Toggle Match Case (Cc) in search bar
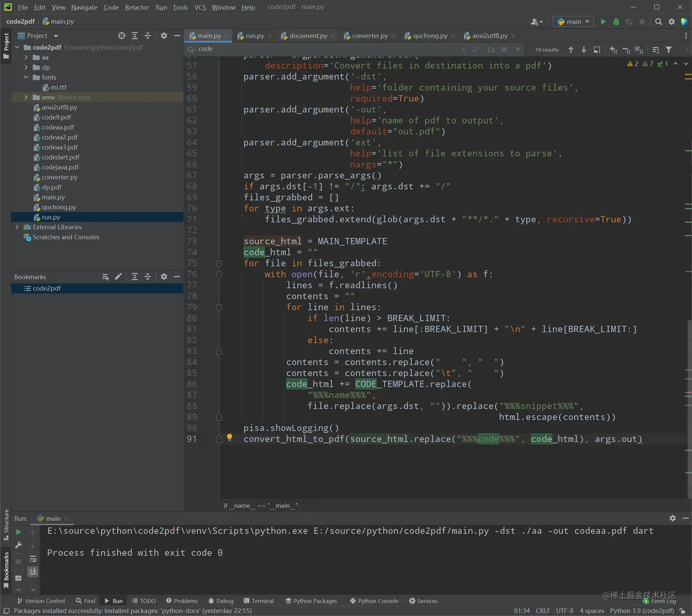This screenshot has height=616, width=692. coord(492,49)
